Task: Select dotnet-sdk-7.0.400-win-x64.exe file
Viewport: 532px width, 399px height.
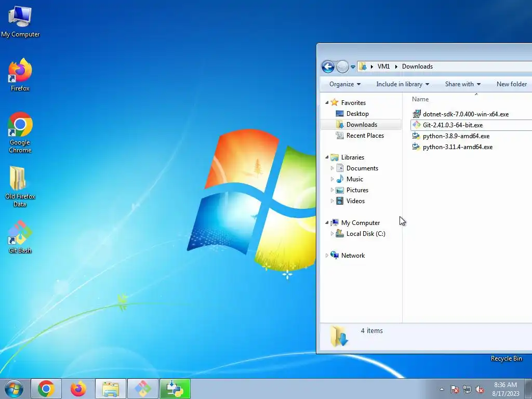Action: point(465,114)
